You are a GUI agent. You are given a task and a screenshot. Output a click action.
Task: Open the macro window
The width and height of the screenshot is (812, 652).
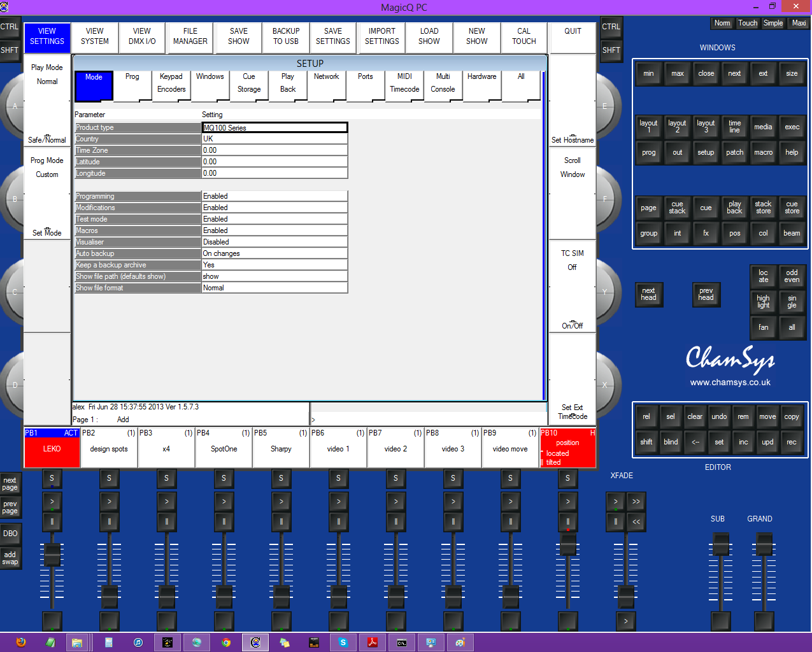pos(763,152)
